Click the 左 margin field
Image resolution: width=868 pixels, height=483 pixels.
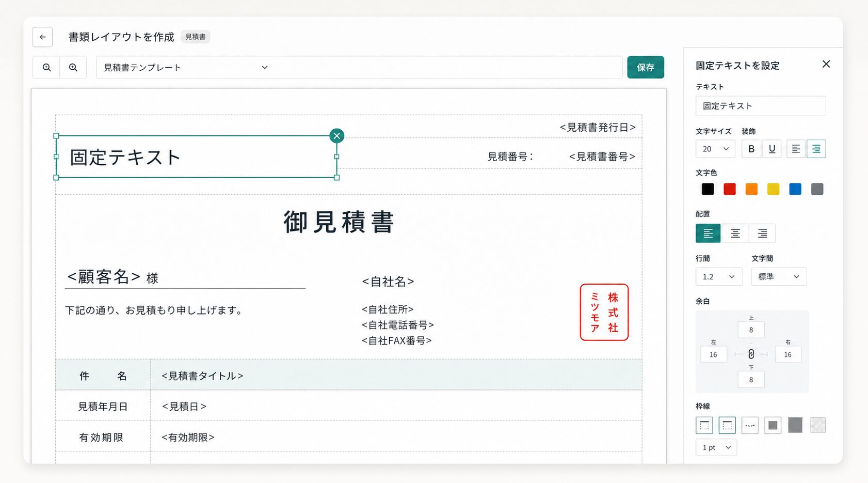coord(714,354)
